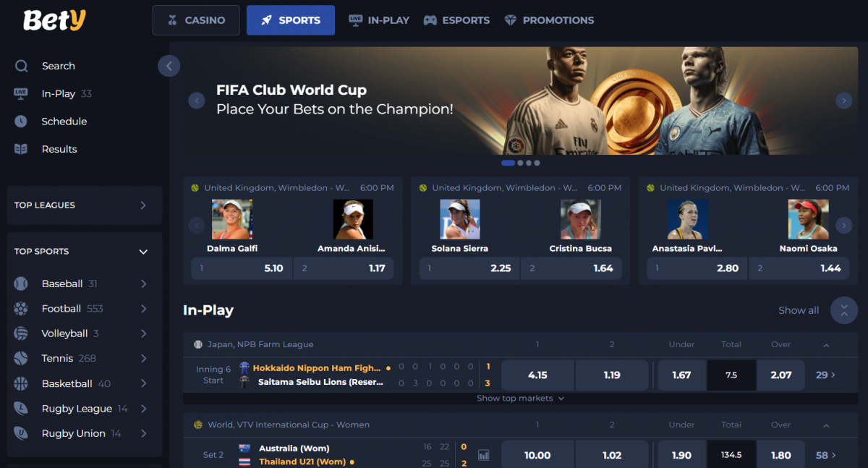Click the Schedule clock icon
868x468 pixels.
click(21, 122)
